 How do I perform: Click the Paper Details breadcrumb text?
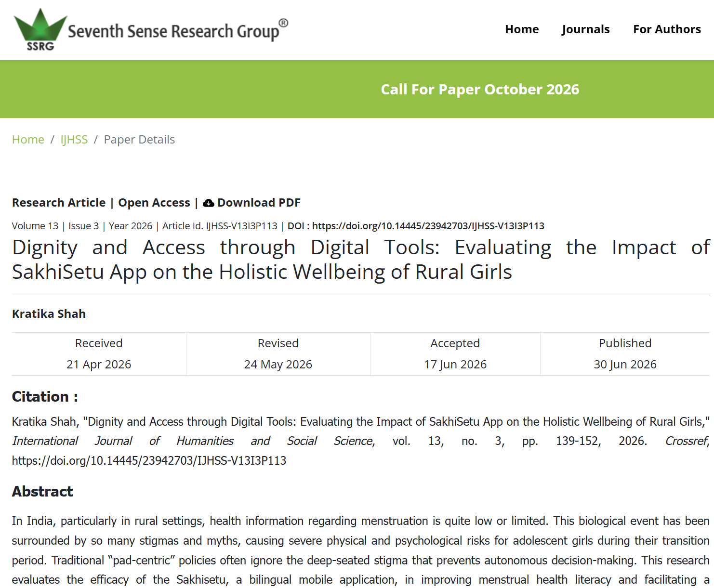click(139, 140)
